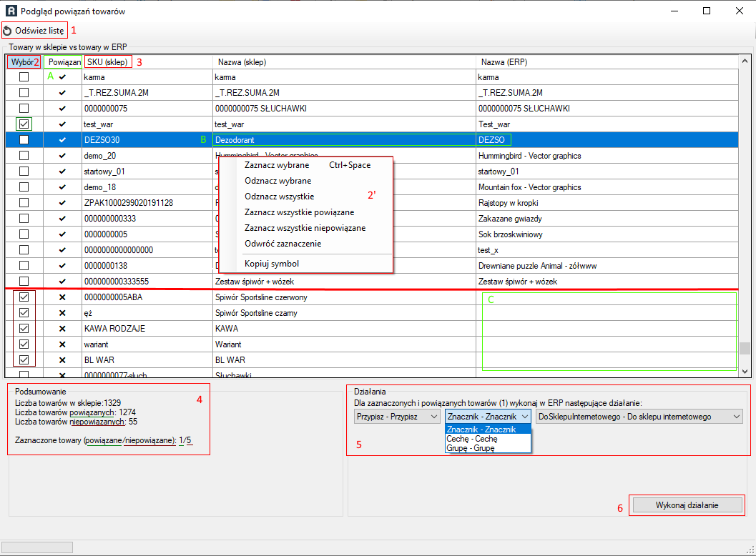Choose Cechę - Cechę from dropdown list
Screen dimensions: 756x556
coord(488,439)
